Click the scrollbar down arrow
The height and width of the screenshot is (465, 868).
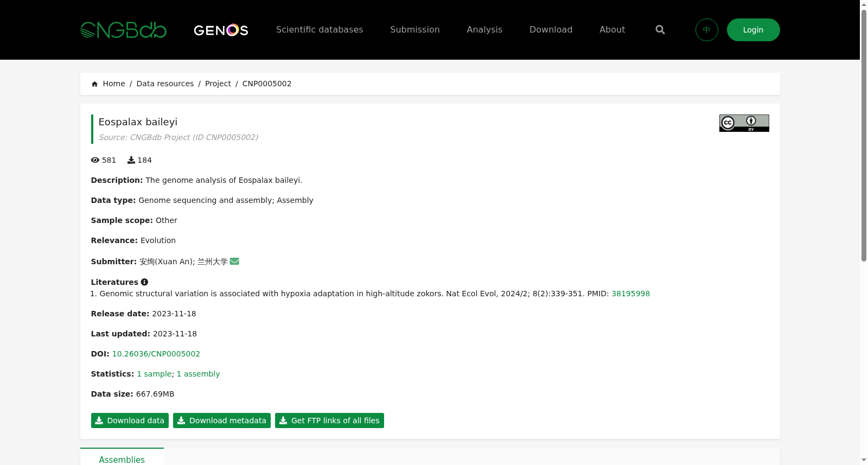[864, 460]
